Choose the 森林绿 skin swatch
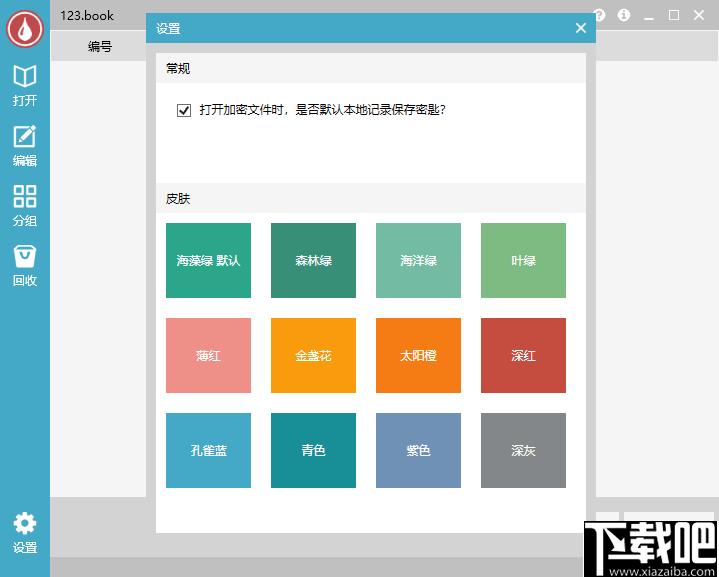719x577 pixels. pos(313,261)
